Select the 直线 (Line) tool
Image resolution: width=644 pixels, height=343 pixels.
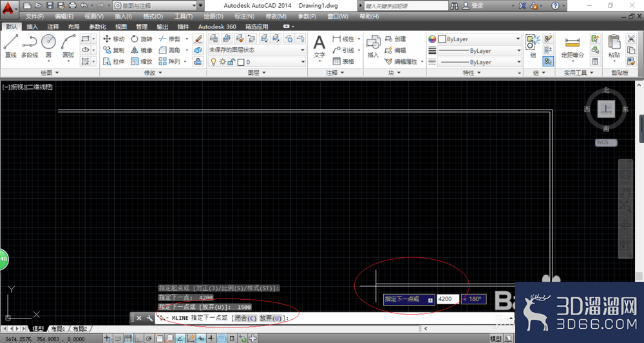click(x=11, y=46)
